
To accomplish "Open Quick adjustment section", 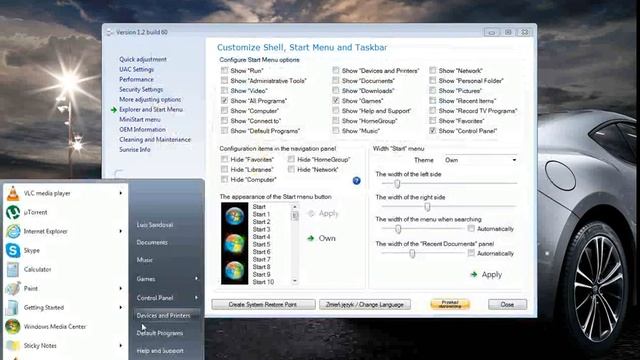I will pyautogui.click(x=143, y=59).
